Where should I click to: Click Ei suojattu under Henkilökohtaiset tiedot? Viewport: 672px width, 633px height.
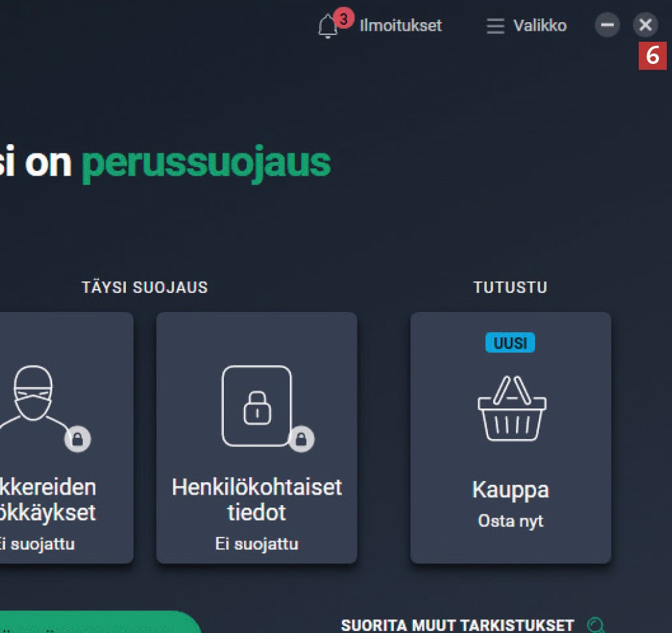coord(256,544)
